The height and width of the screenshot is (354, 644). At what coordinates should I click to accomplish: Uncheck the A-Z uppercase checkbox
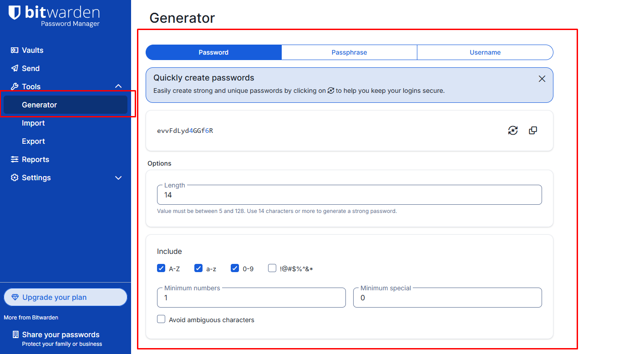tap(161, 268)
